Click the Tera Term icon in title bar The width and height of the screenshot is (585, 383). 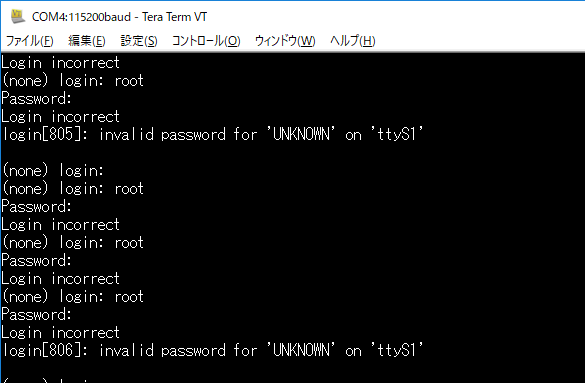tap(17, 16)
